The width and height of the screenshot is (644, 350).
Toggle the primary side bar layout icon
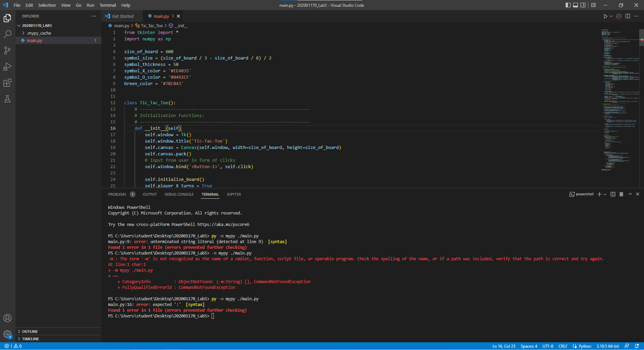(x=568, y=5)
